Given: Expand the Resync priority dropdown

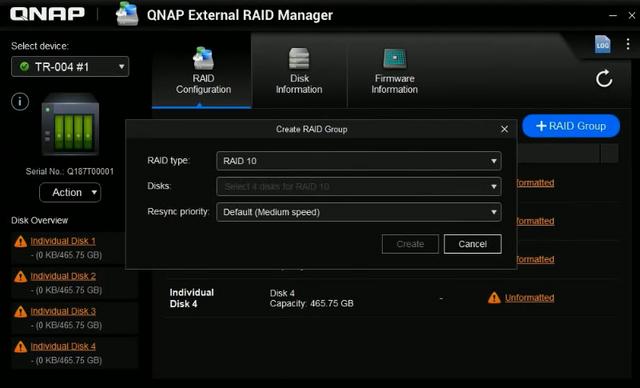Looking at the screenshot, I should click(x=359, y=212).
